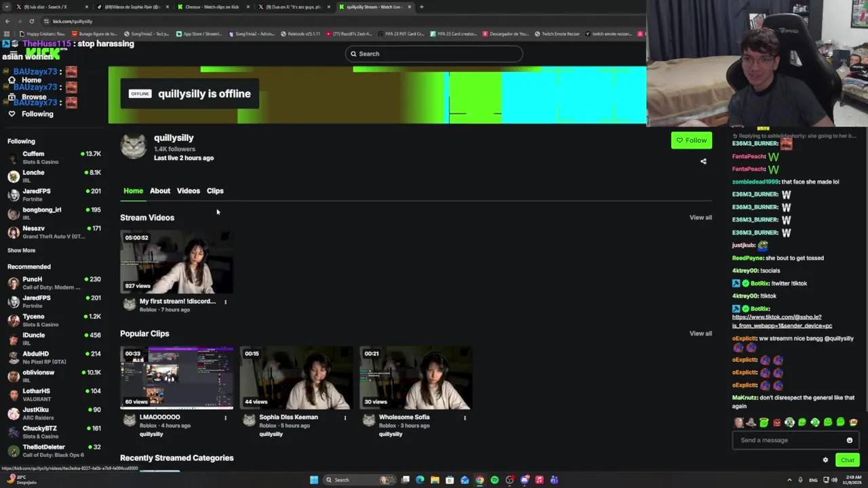The image size is (868, 488).
Task: Open options menu for Sophia Diss Keeman clip
Action: pos(344,418)
